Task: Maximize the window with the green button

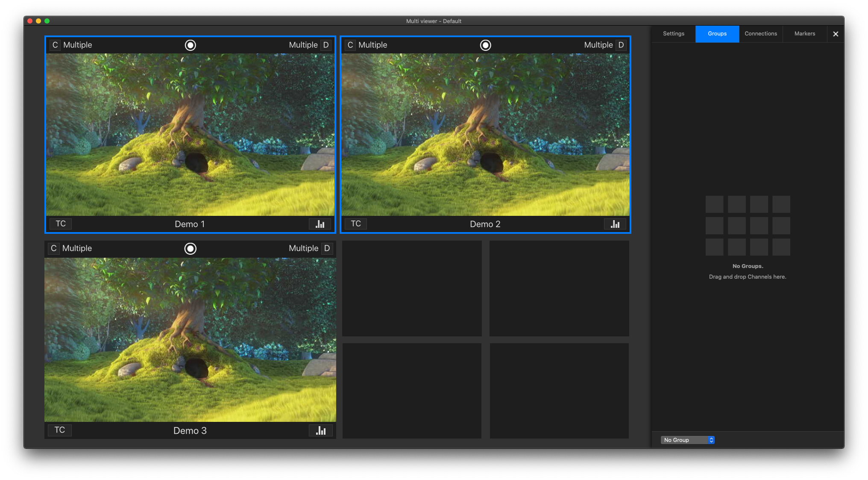Action: coord(47,21)
